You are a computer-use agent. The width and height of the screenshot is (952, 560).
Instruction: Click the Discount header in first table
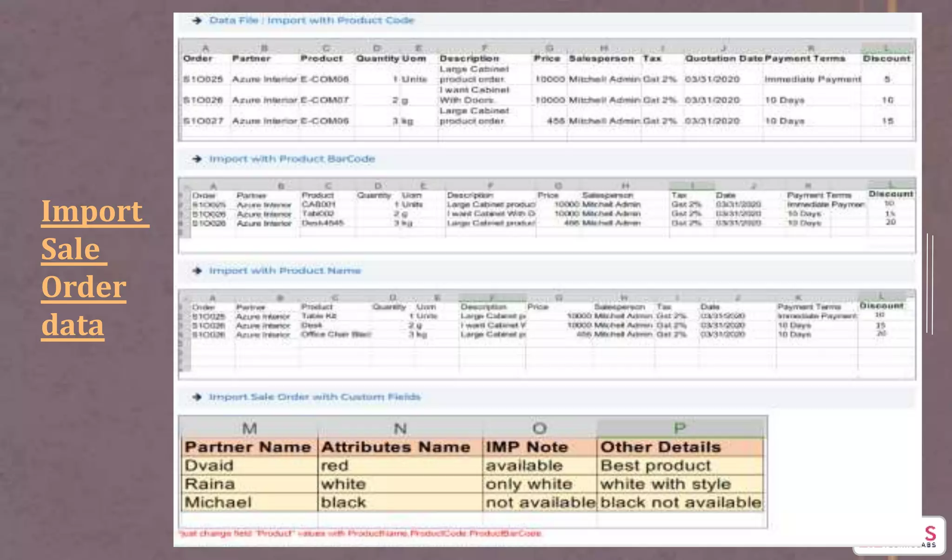click(x=886, y=59)
